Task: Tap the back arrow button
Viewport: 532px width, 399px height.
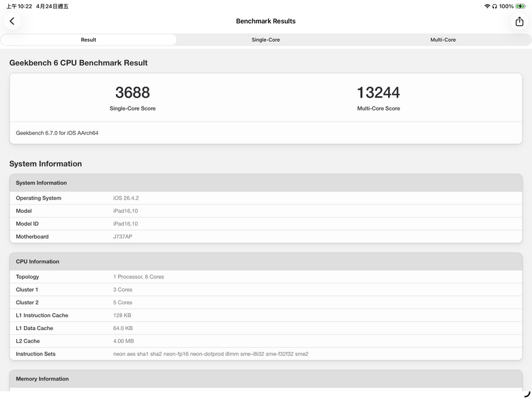Action: point(12,21)
